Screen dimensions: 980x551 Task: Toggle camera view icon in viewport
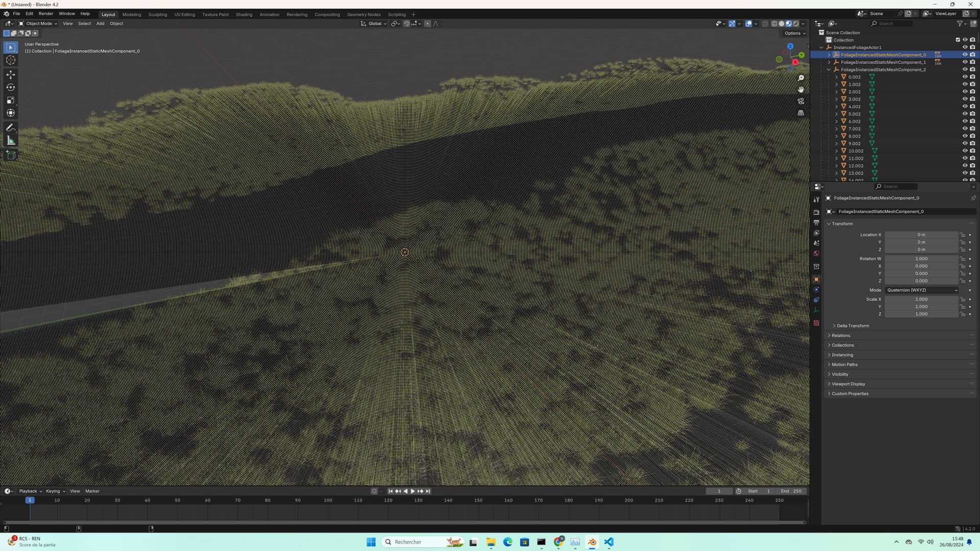click(x=801, y=101)
